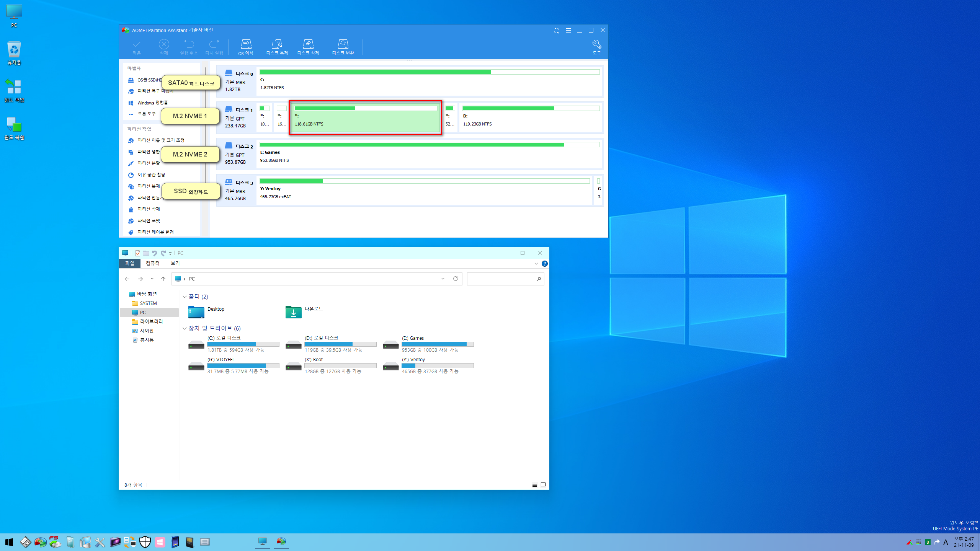
Task: Select the (D:) 로컬 디스크 drive
Action: (332, 344)
